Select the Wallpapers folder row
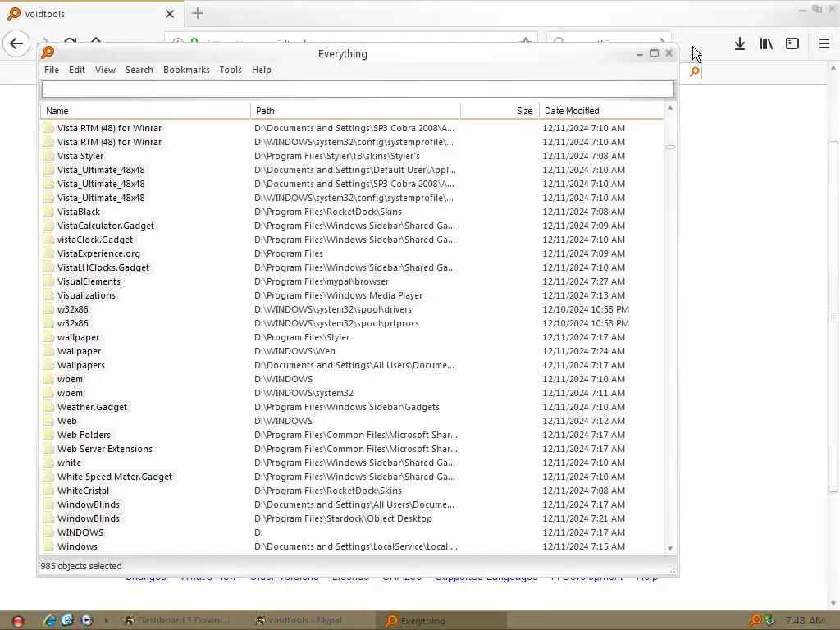 coord(353,365)
